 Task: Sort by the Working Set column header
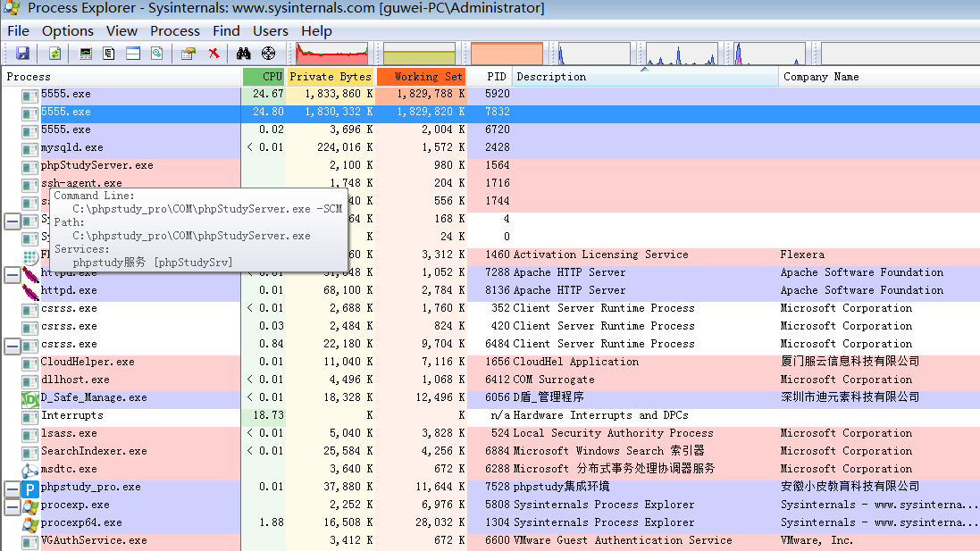tap(422, 77)
